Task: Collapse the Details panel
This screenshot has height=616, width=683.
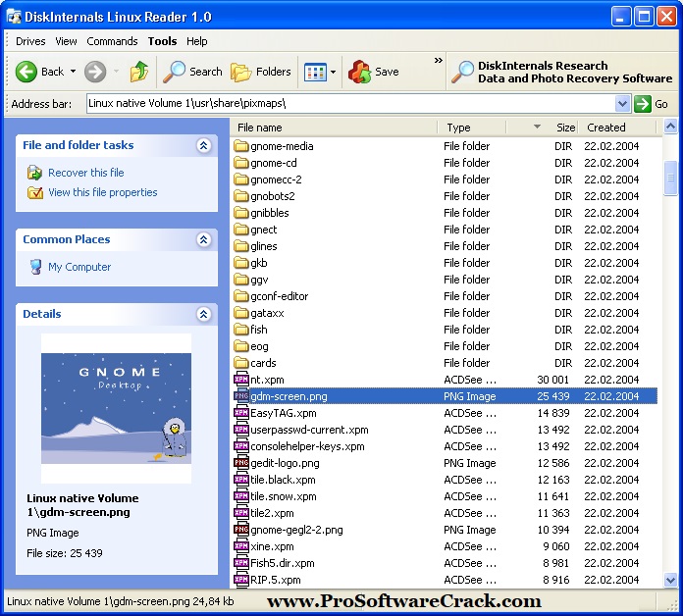Action: coord(203,314)
